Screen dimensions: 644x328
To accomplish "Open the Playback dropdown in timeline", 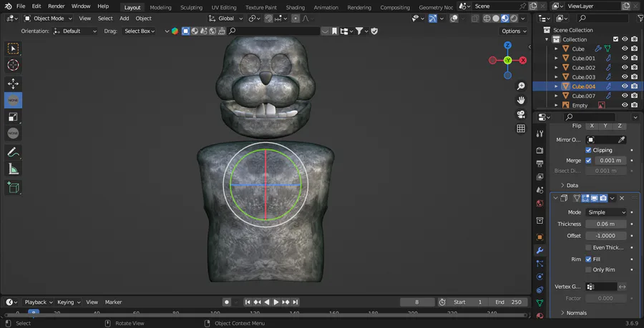I will (39, 302).
